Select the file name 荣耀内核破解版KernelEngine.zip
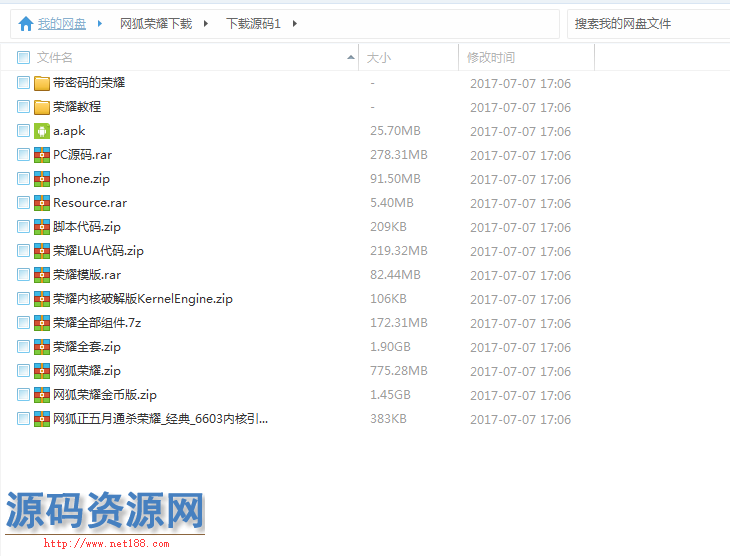730x556 pixels. 142,299
